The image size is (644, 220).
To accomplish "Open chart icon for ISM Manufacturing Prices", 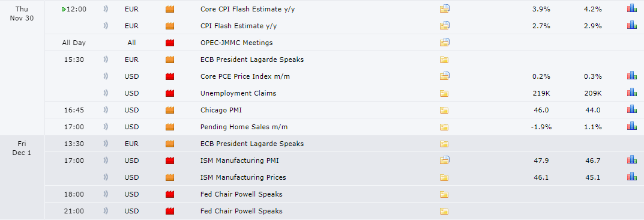I will click(631, 177).
